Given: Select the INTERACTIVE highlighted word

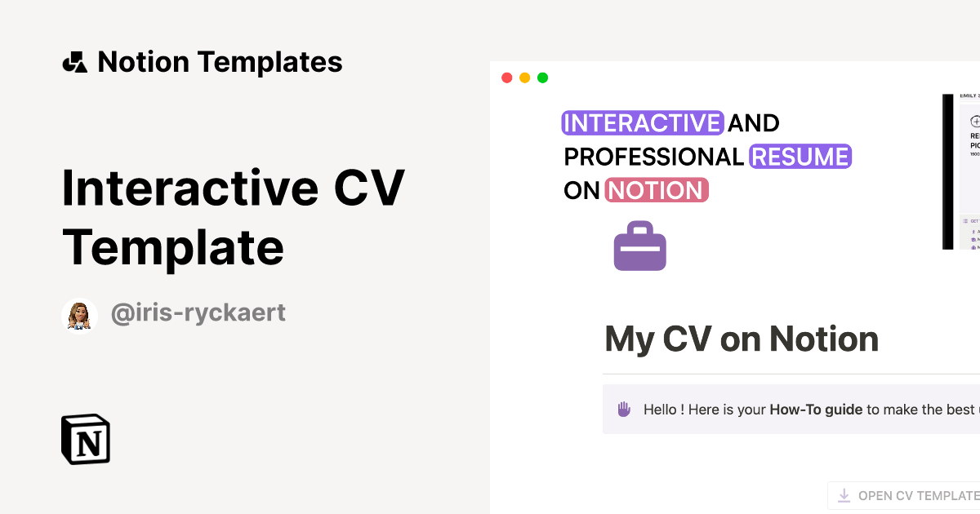Looking at the screenshot, I should (x=642, y=122).
